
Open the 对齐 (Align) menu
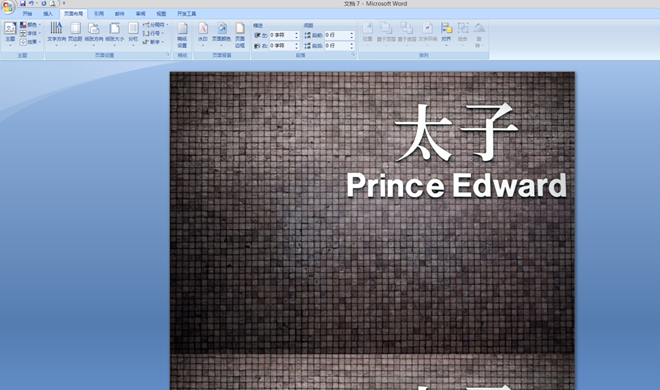tap(446, 33)
